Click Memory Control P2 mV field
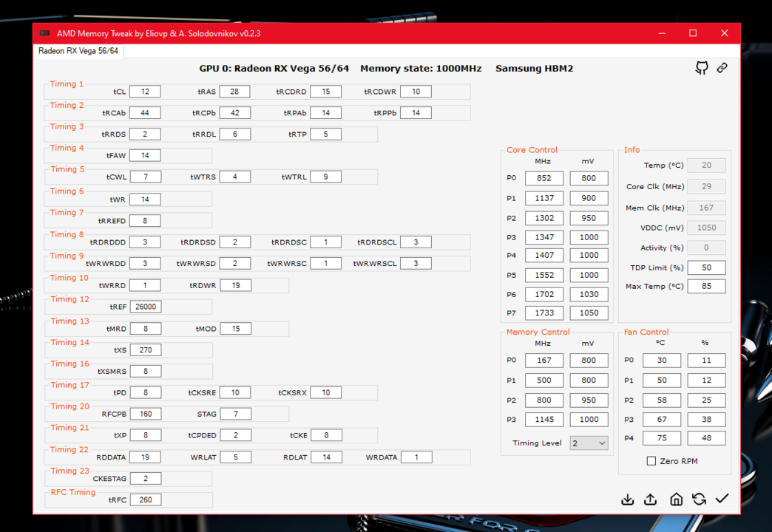The height and width of the screenshot is (532, 772). (589, 400)
